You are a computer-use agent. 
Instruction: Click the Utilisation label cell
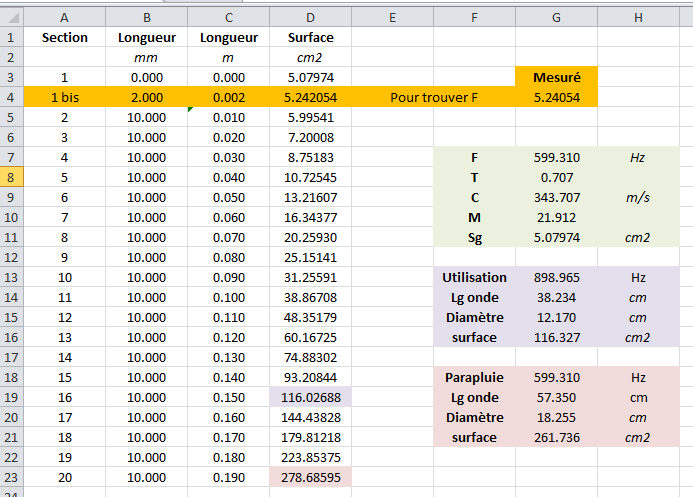click(x=474, y=277)
